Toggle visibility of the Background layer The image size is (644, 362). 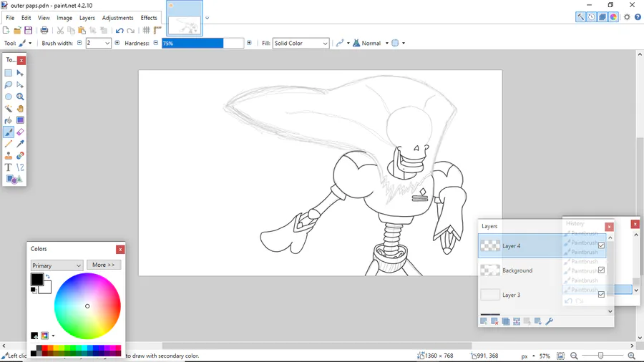click(601, 270)
